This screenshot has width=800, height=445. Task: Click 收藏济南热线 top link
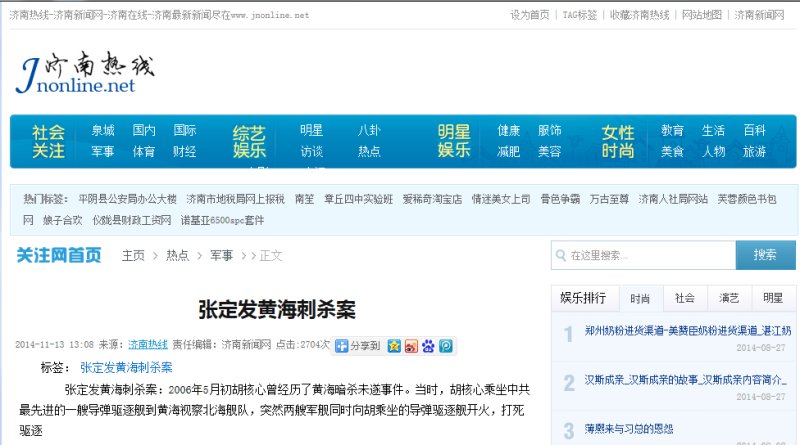click(640, 15)
